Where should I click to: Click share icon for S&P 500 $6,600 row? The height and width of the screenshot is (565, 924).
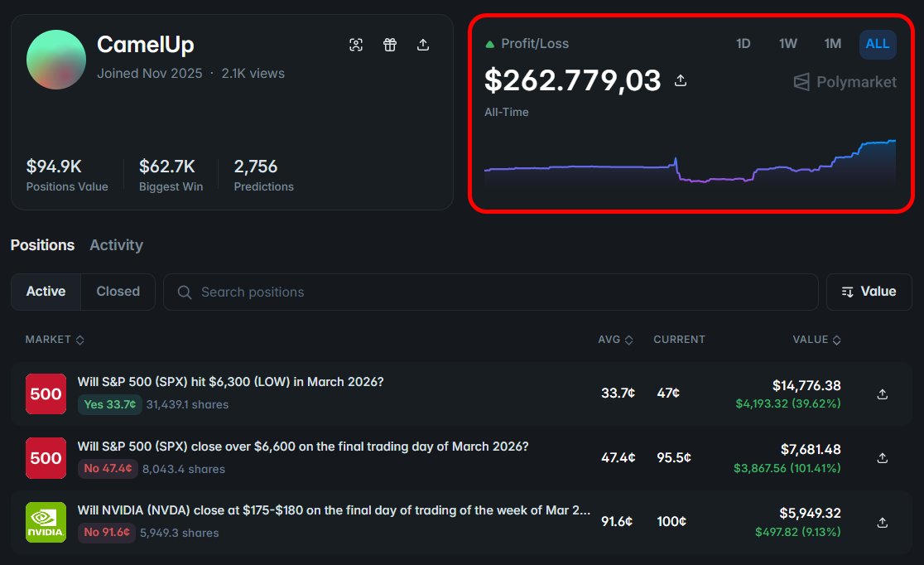point(882,457)
